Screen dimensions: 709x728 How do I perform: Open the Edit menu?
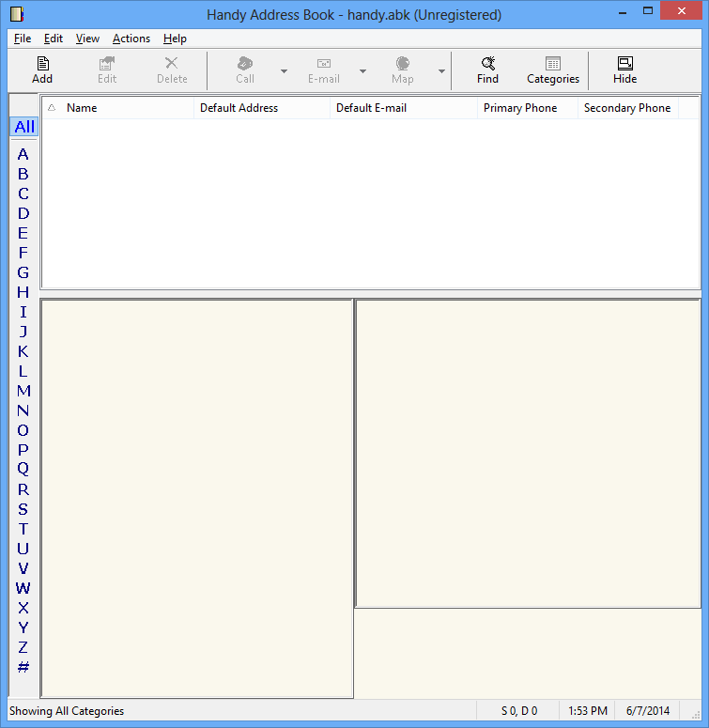click(x=54, y=39)
